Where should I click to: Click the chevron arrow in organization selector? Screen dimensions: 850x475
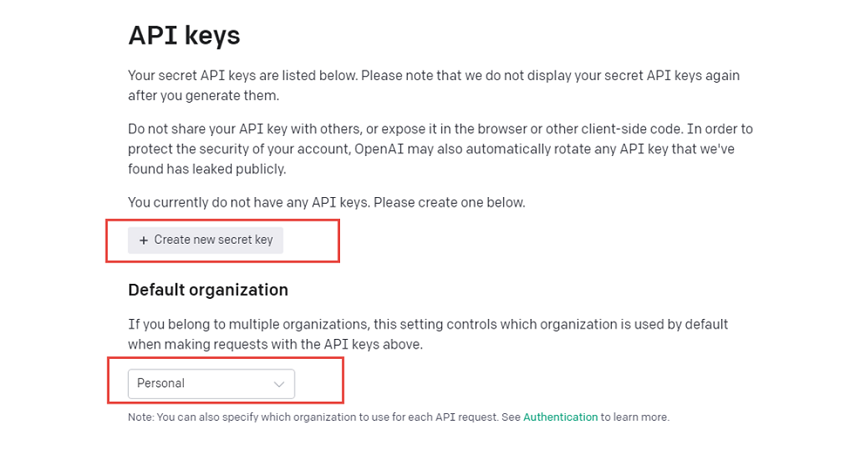(x=279, y=384)
